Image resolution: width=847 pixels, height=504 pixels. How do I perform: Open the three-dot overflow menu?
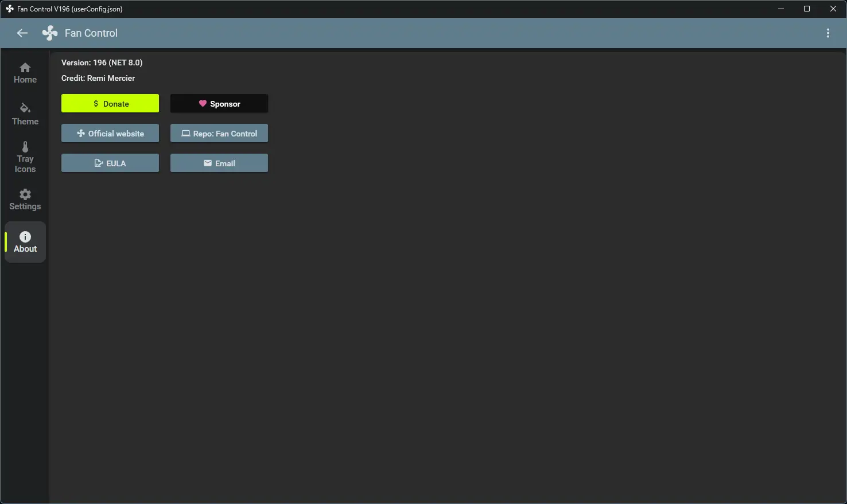[x=827, y=33]
